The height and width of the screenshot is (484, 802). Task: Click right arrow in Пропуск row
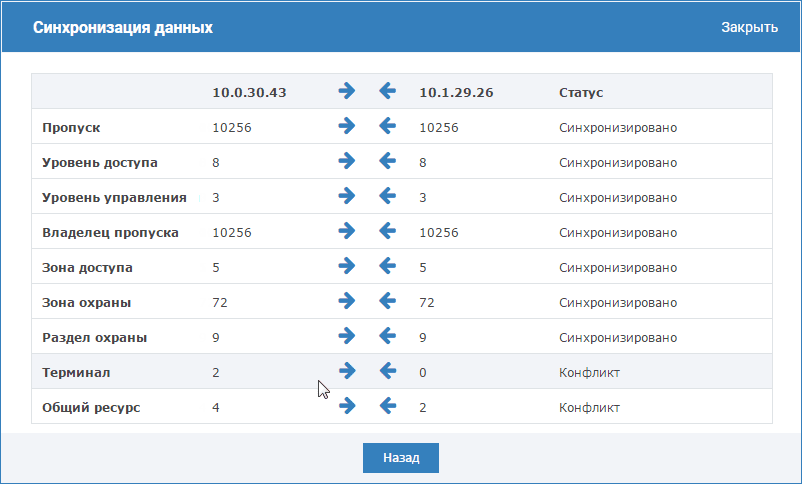pyautogui.click(x=347, y=126)
